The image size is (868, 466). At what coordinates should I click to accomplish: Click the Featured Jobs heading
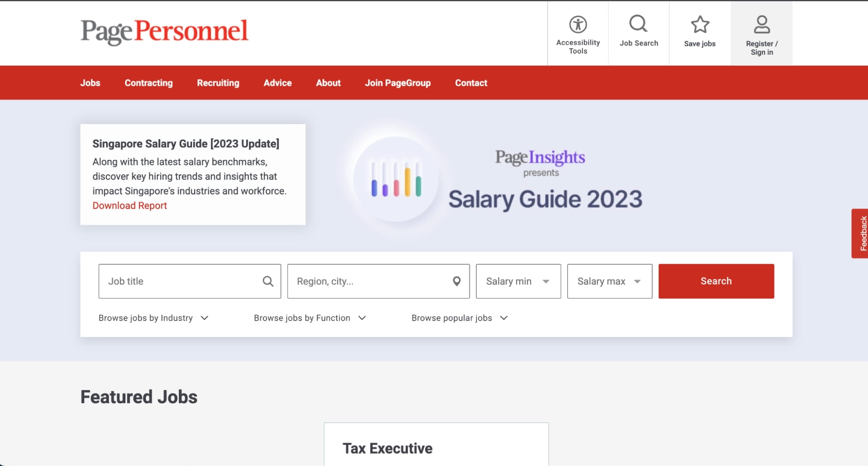pos(139,397)
